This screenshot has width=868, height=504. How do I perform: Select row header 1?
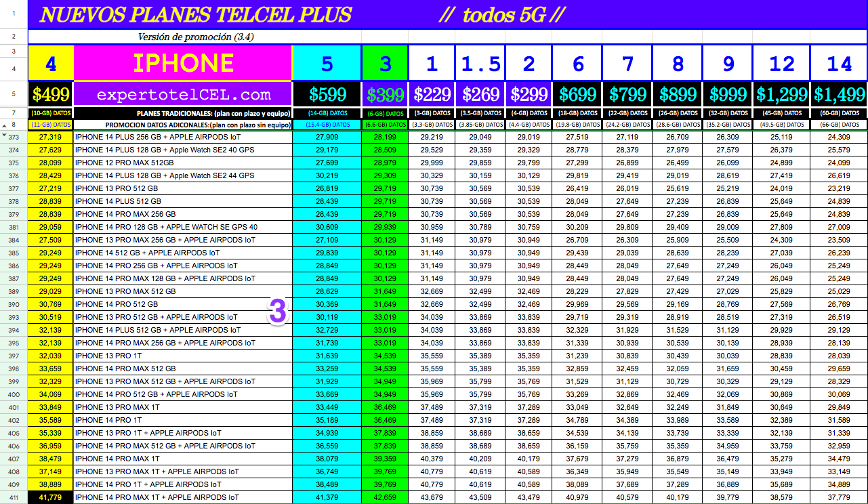[x=14, y=14]
